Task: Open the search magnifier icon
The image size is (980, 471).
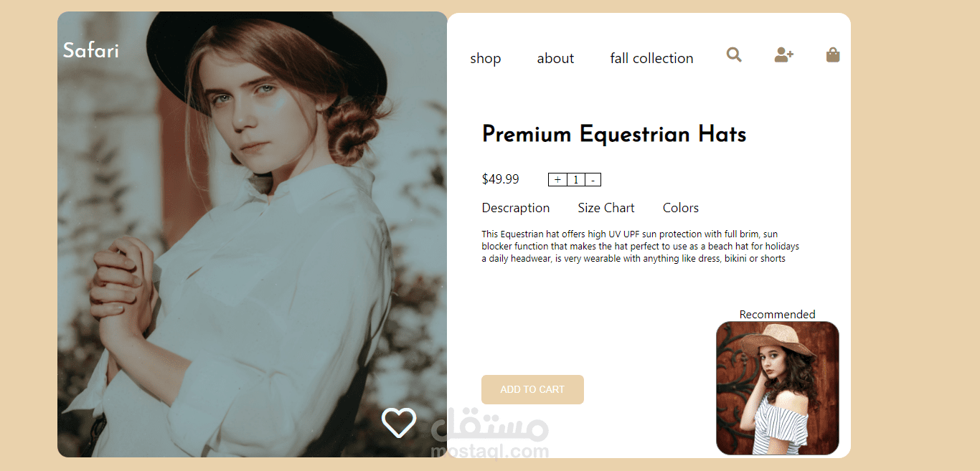Action: [734, 54]
